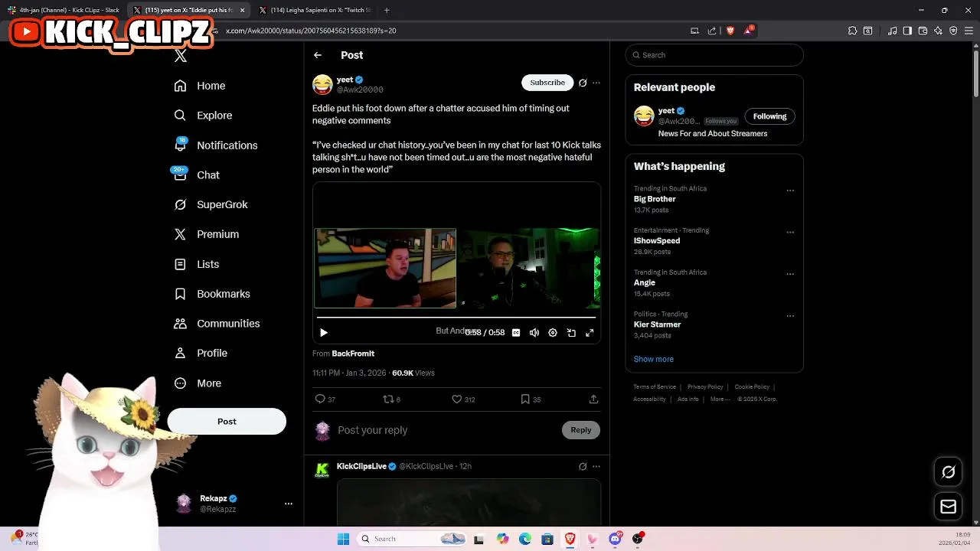The width and height of the screenshot is (980, 551).
Task: Open Terms of Service link
Action: (x=655, y=387)
